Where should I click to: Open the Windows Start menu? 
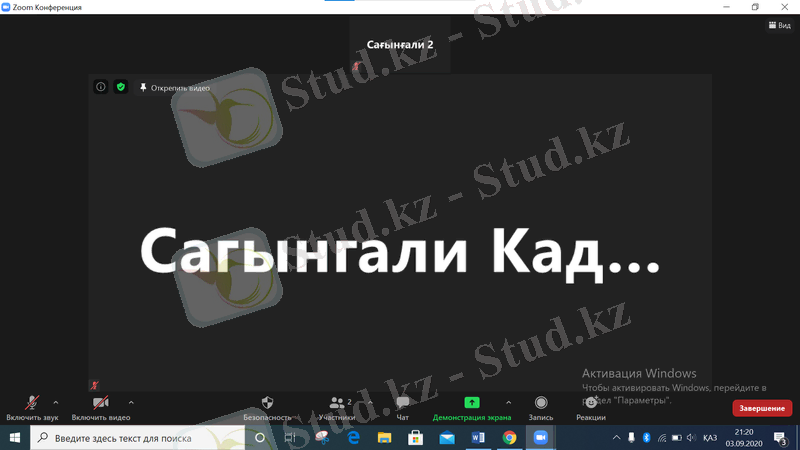[x=15, y=438]
